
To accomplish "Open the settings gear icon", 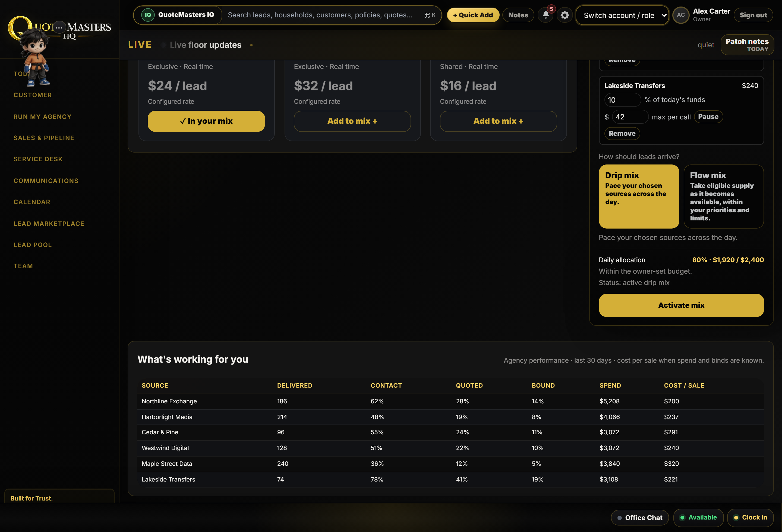I will [x=565, y=15].
